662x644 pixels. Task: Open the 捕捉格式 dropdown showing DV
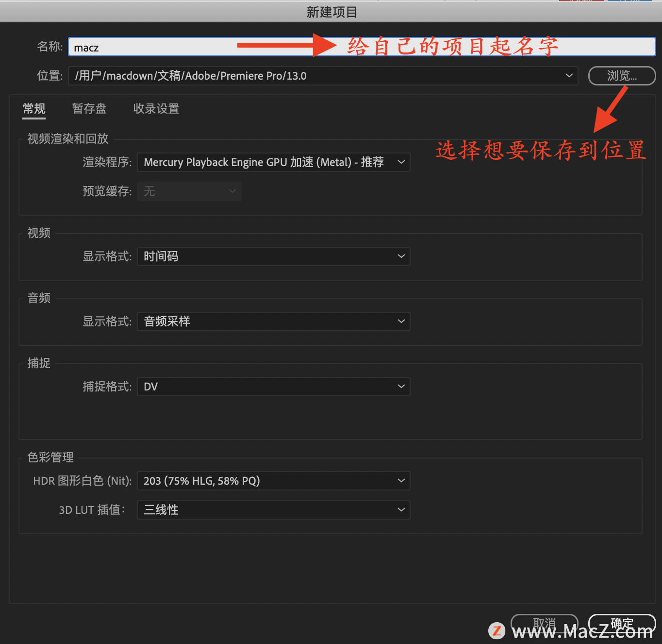point(274,387)
